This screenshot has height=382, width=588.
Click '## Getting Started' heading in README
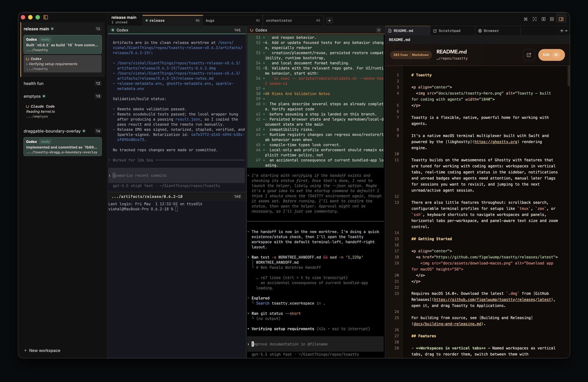(x=432, y=239)
